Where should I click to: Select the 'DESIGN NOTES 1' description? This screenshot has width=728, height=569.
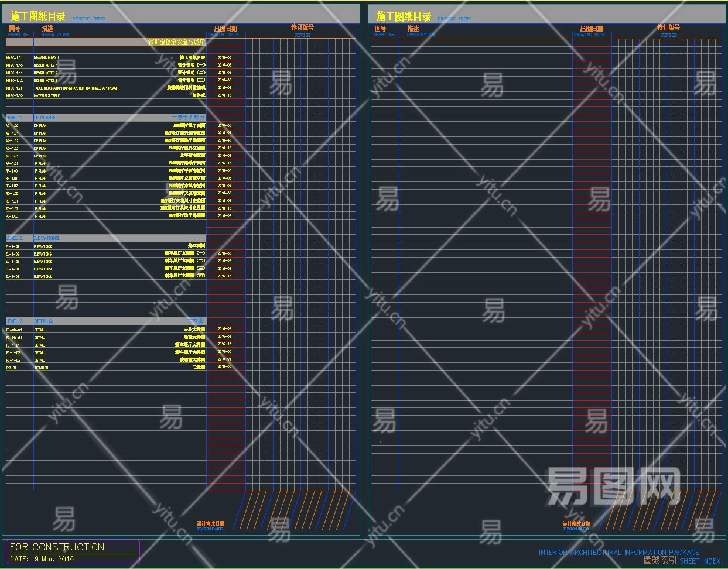[45, 66]
